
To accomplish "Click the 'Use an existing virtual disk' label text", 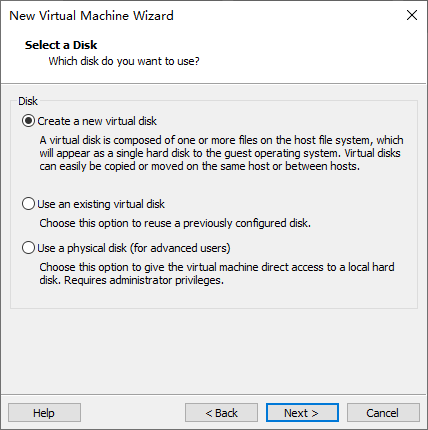I will pyautogui.click(x=101, y=204).
